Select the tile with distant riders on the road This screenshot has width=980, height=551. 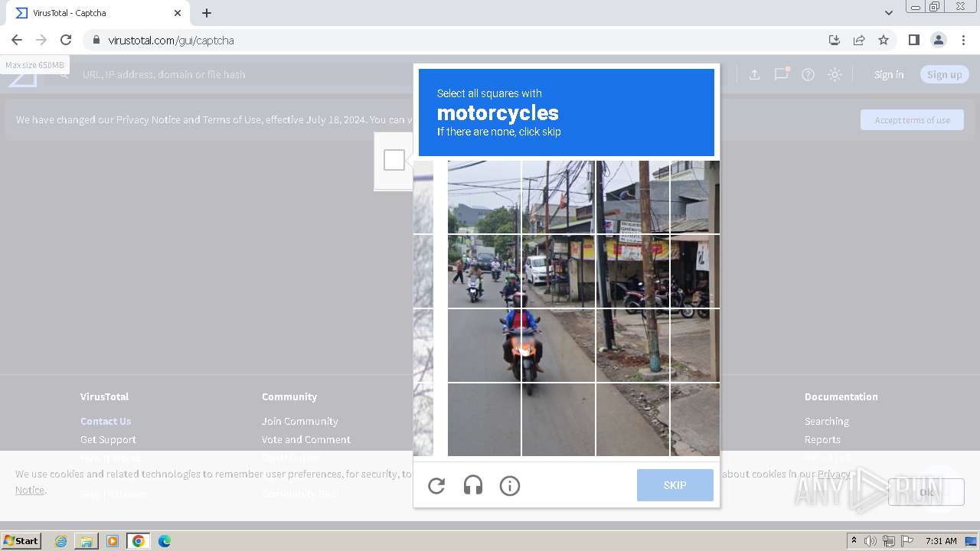pos(484,271)
